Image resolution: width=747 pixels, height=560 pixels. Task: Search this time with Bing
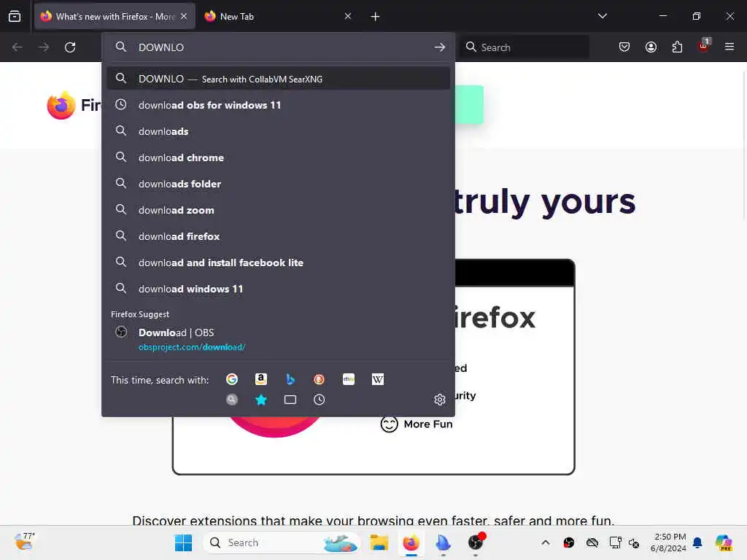(x=290, y=379)
